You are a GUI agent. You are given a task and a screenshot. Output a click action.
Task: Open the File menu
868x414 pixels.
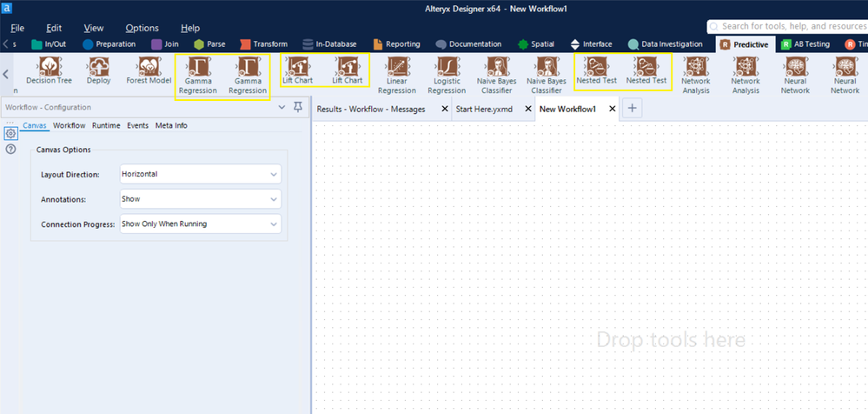click(x=17, y=28)
